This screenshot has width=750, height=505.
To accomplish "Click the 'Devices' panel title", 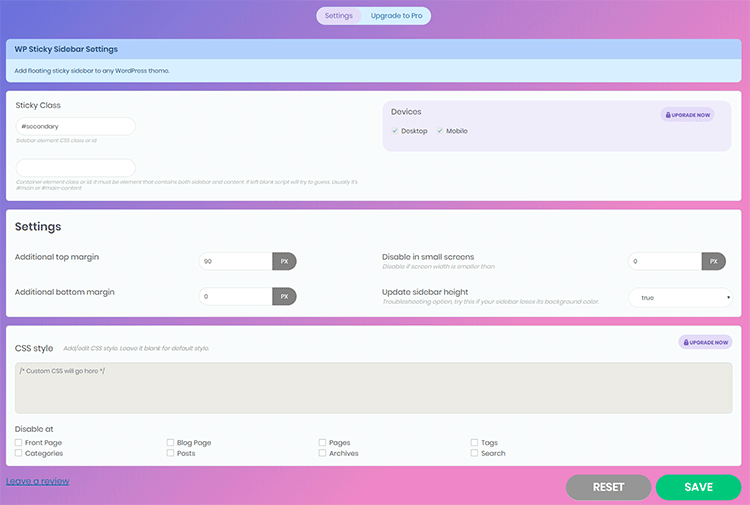I will [x=406, y=112].
